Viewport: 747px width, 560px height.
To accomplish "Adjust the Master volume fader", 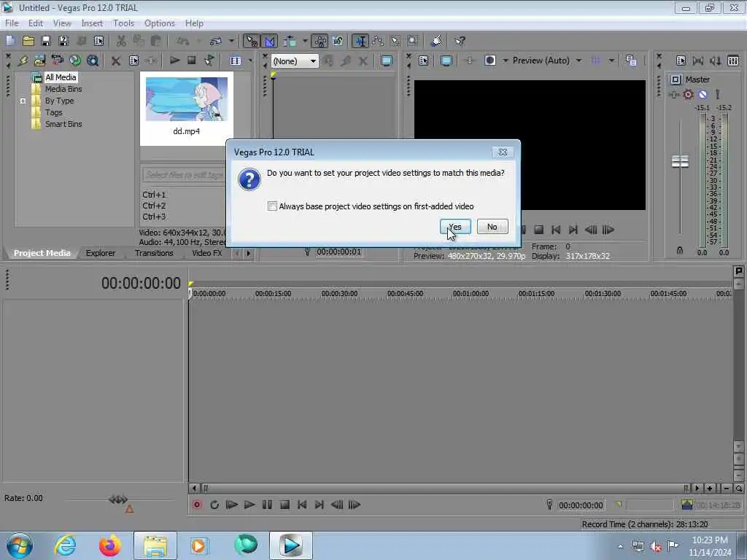I will coord(680,161).
